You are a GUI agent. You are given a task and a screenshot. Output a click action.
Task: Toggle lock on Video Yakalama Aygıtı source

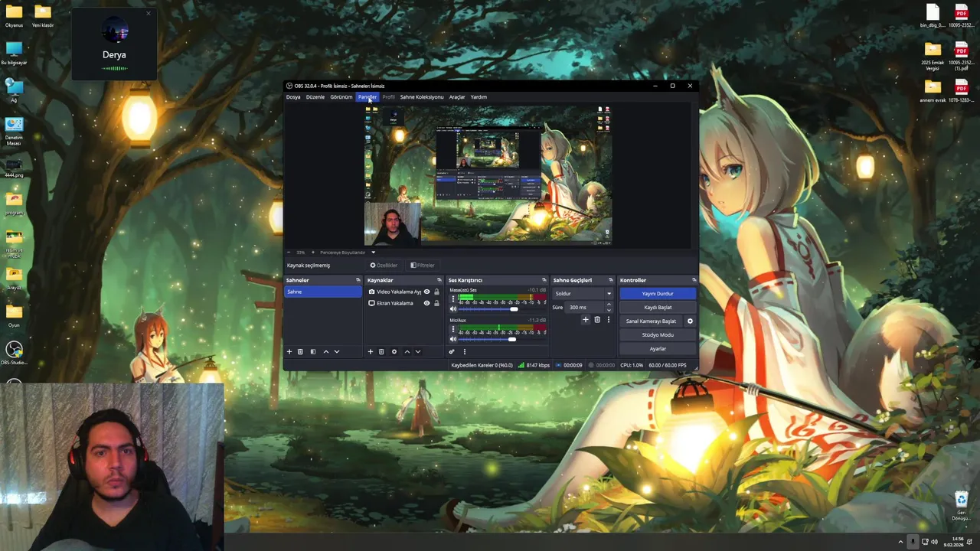(436, 292)
